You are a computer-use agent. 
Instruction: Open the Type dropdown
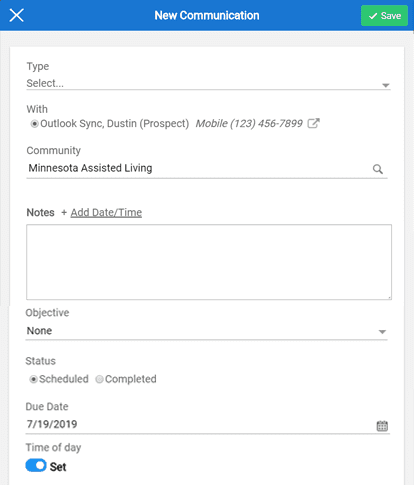(208, 83)
